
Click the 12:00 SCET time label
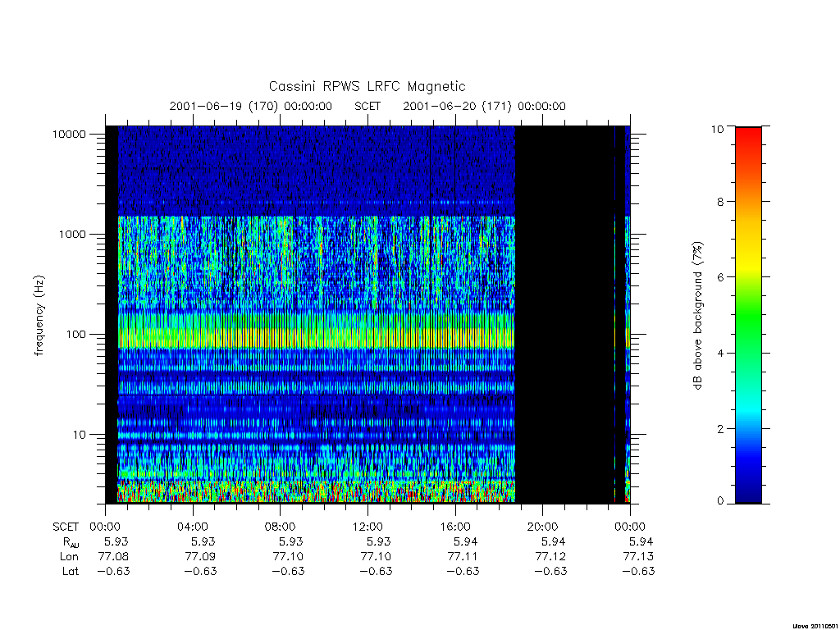(367, 527)
